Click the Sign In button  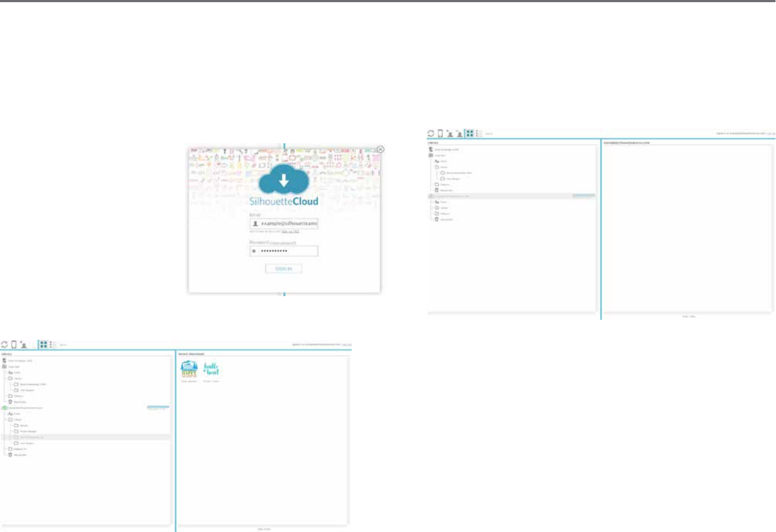284,269
